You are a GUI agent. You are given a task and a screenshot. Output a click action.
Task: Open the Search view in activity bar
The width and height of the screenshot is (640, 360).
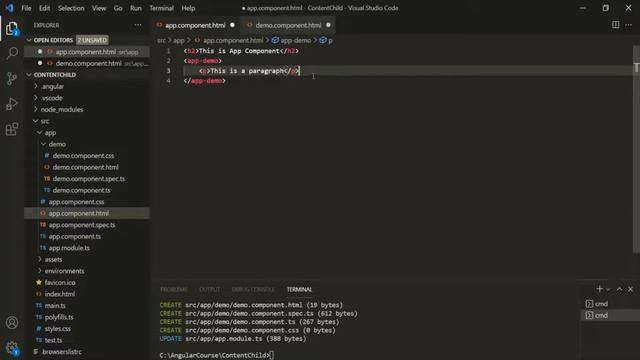(x=12, y=53)
